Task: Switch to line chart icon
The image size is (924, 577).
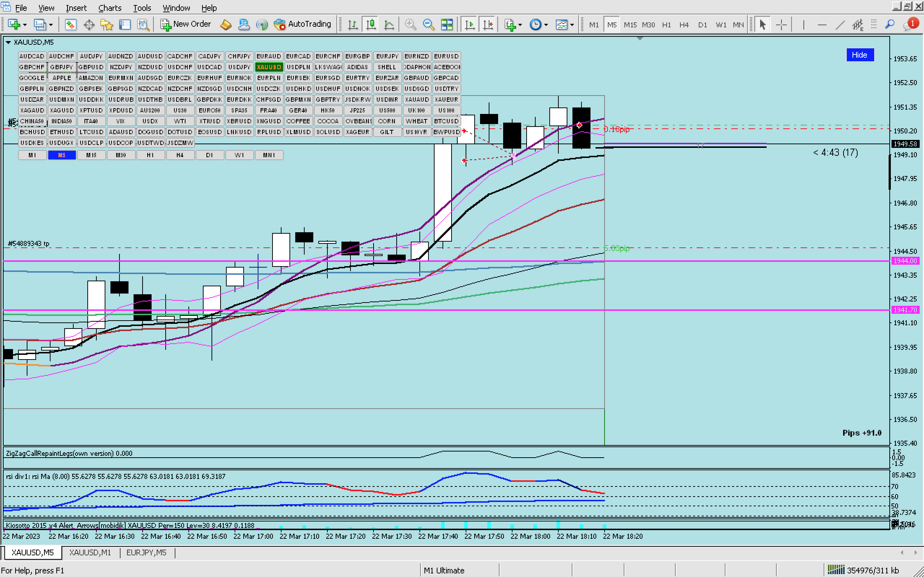Action: click(x=389, y=25)
